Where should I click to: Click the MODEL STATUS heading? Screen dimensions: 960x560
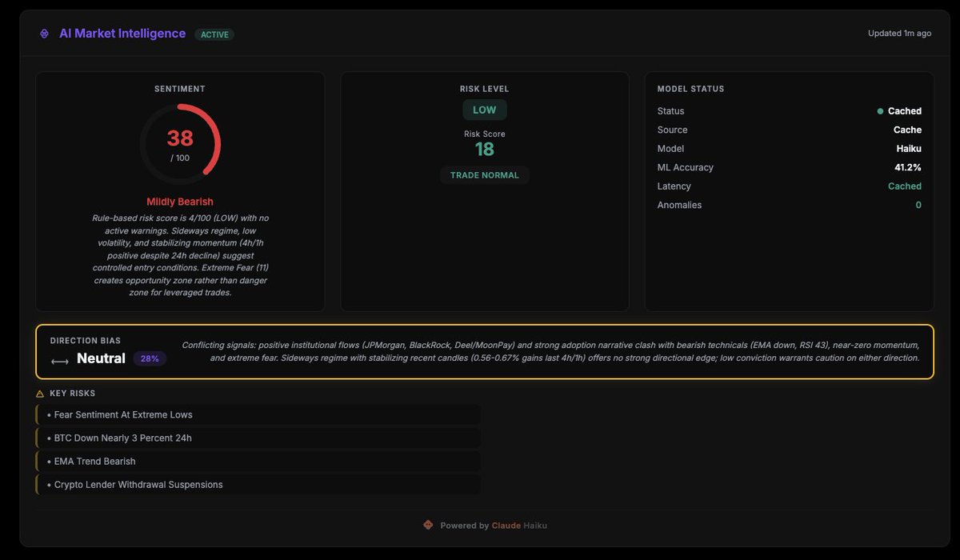690,89
